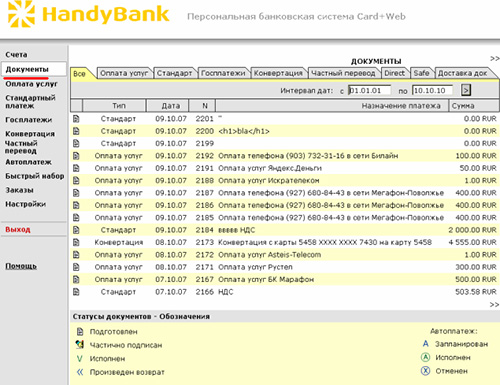Click the Подготовлен legend icon
Screen dimensions: 500x385
80,331
